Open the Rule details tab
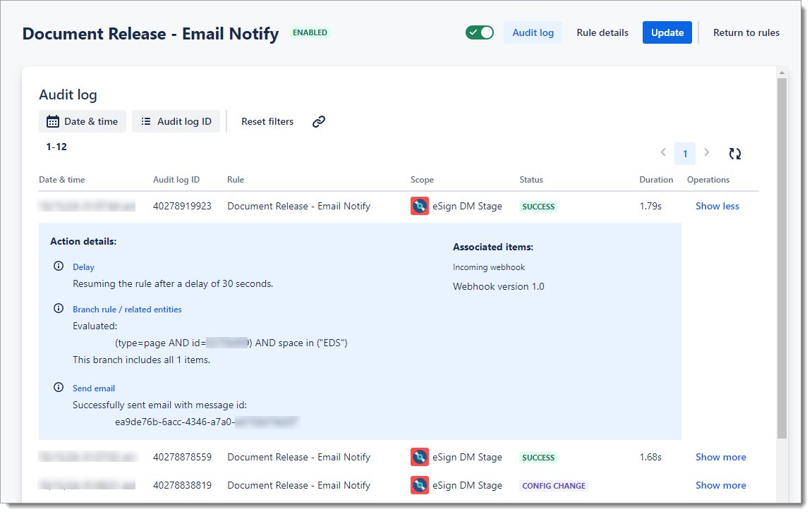The image size is (812, 514). pyautogui.click(x=602, y=32)
